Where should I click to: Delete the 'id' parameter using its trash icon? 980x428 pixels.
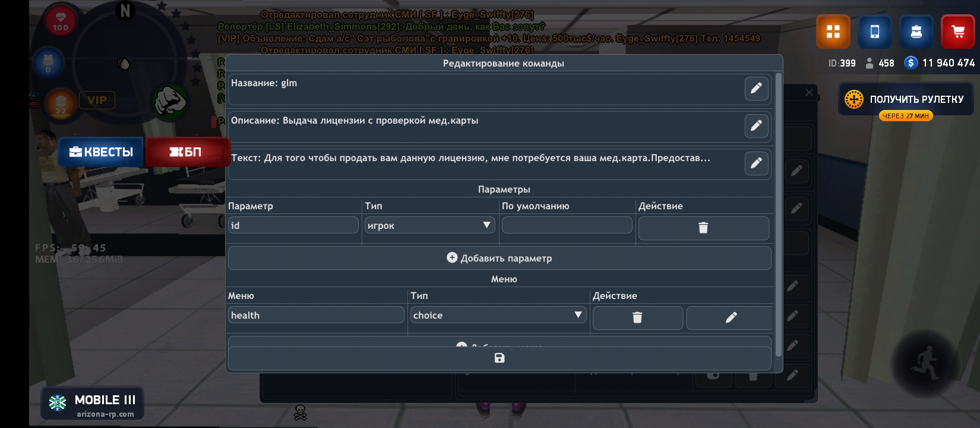coord(703,228)
